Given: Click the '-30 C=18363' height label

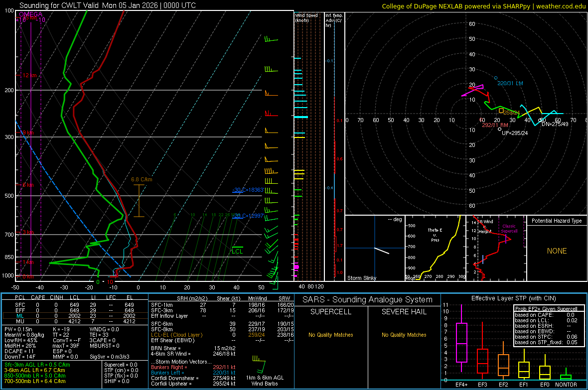Looking at the screenshot, I should click(x=248, y=190).
